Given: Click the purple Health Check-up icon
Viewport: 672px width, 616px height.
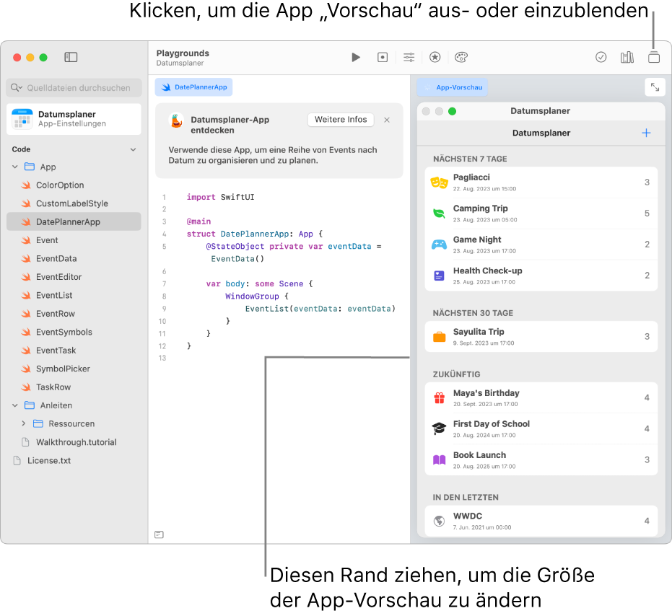Looking at the screenshot, I should [439, 276].
